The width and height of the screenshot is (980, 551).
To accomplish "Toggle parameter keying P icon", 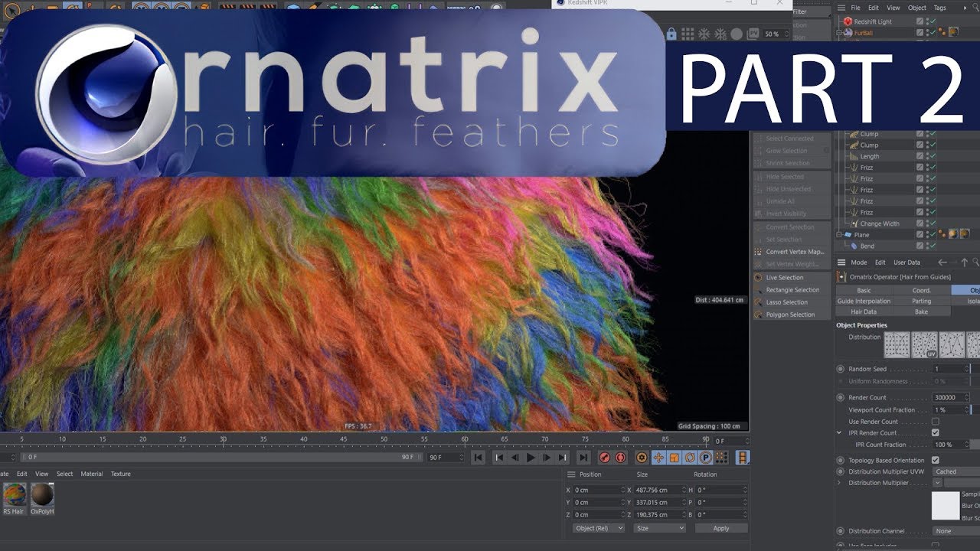I will pyautogui.click(x=706, y=458).
